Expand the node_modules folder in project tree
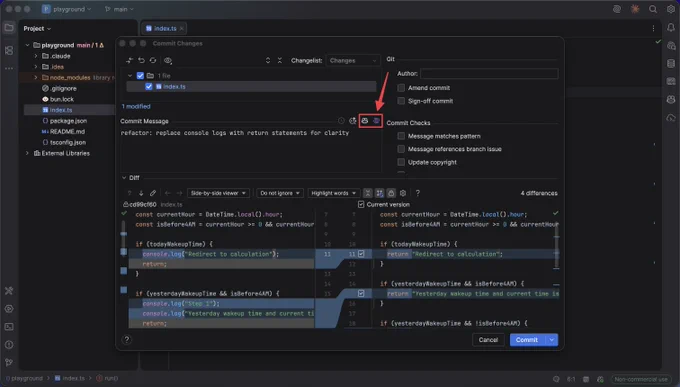 [x=36, y=77]
